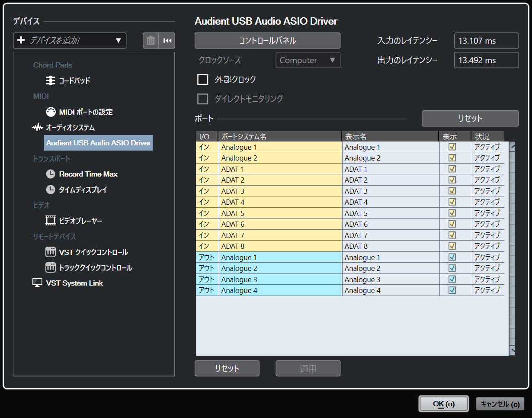This screenshot has height=418, width=532.
Task: Click the ビデオプレーヤー film icon
Action: tap(51, 221)
